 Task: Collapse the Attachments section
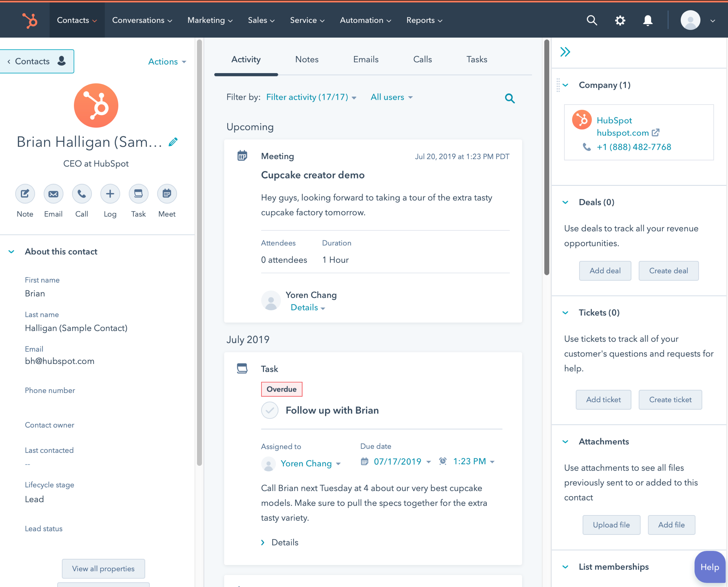pos(565,441)
